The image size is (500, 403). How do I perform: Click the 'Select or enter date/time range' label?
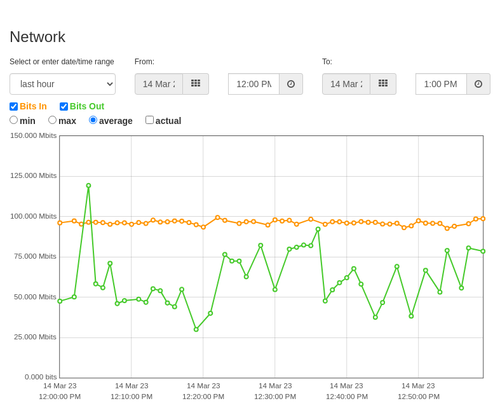click(62, 62)
